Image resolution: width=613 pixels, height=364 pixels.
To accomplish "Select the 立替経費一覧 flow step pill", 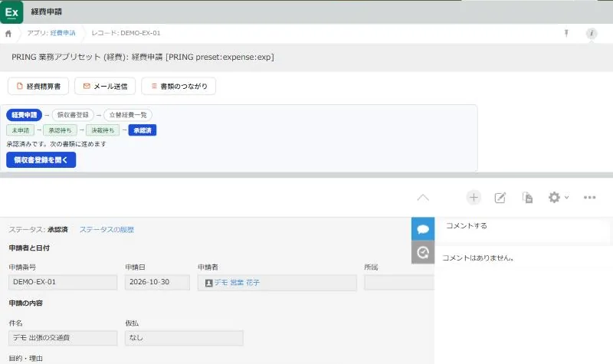I will [x=128, y=115].
